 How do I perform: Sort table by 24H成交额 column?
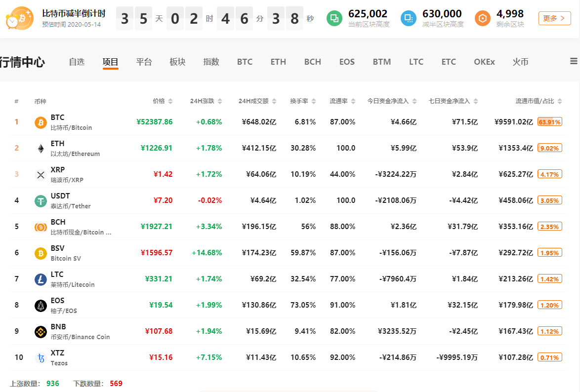257,101
